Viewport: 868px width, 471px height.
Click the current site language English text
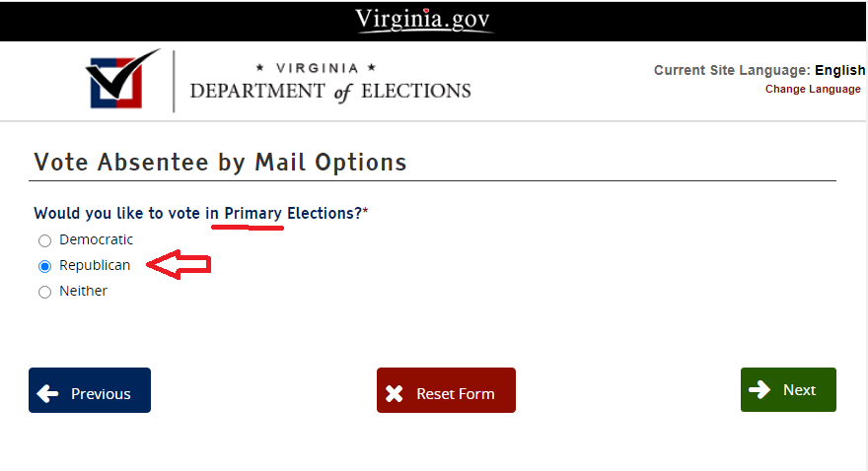click(839, 71)
